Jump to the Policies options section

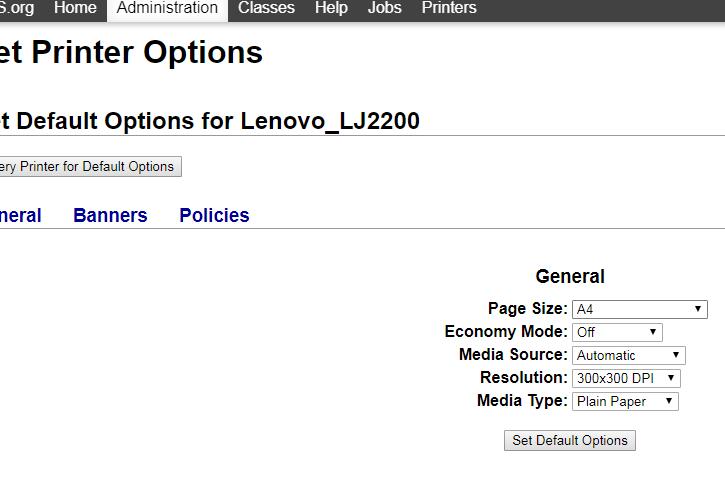pos(214,216)
